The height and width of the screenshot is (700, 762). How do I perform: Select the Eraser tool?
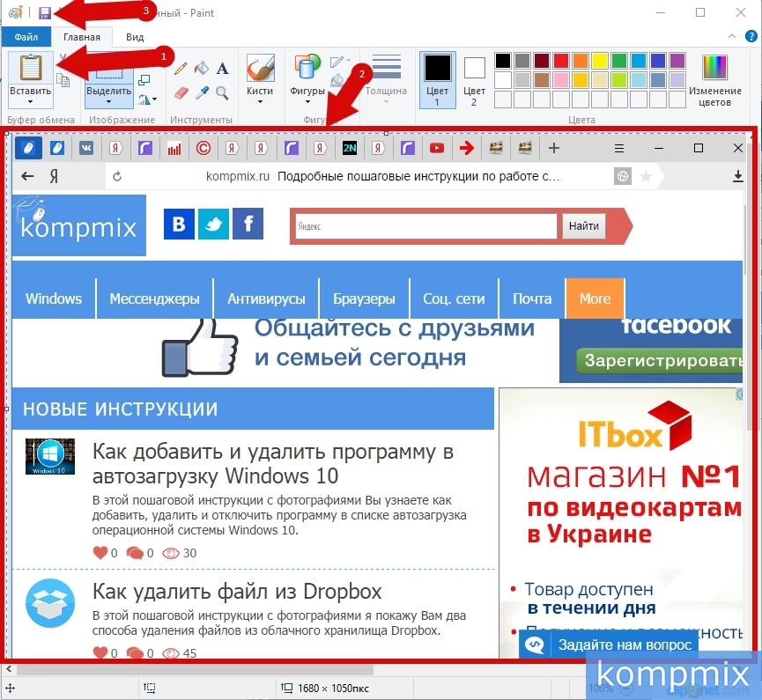[x=181, y=92]
